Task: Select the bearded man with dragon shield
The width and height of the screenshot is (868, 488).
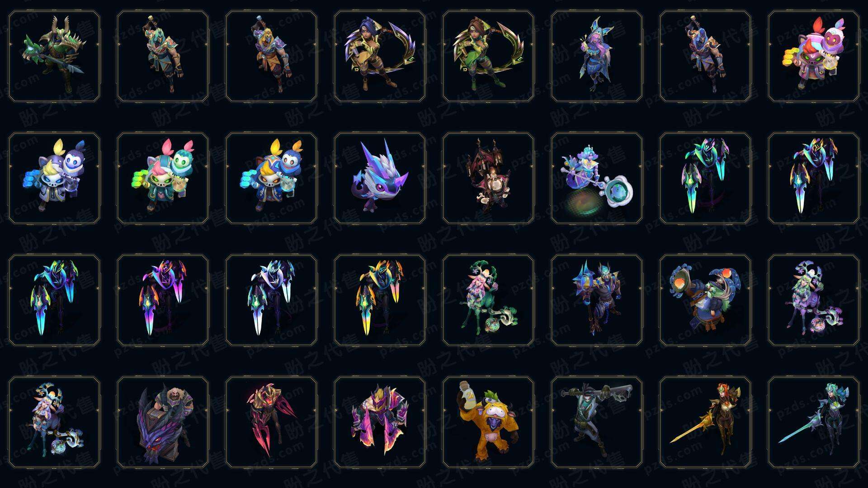Action: 163,422
